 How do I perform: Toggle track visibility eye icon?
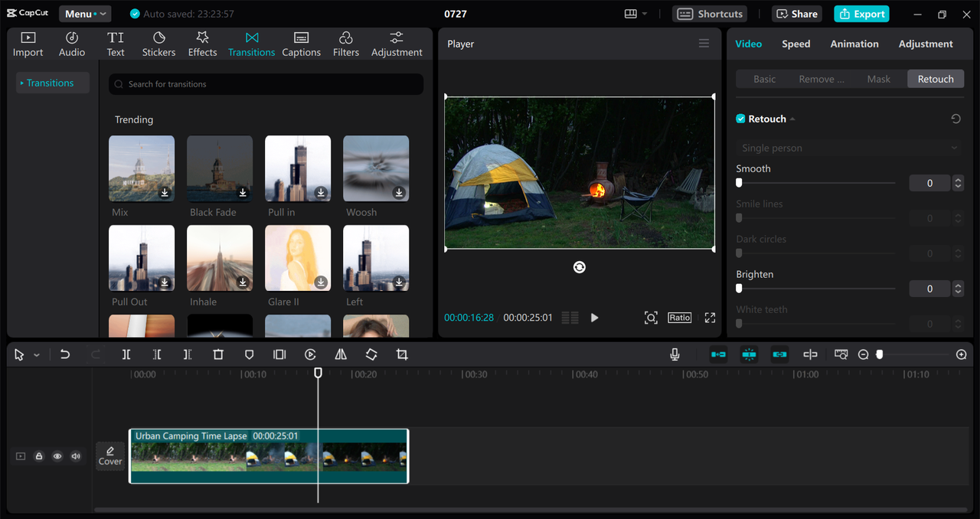pyautogui.click(x=57, y=456)
